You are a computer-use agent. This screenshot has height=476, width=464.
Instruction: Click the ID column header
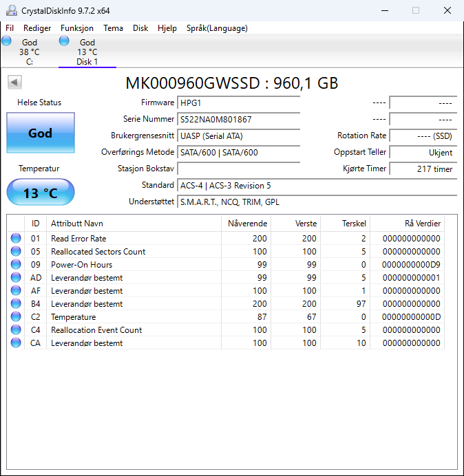35,224
